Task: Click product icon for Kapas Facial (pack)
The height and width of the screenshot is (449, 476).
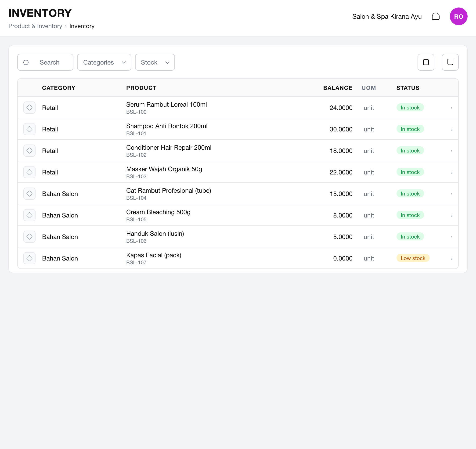Action: click(x=29, y=258)
